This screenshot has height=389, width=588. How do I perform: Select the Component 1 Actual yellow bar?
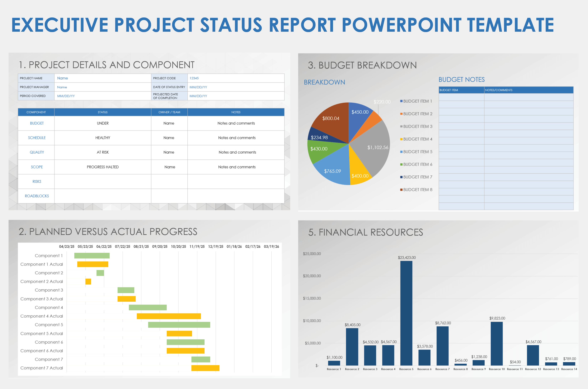pyautogui.click(x=93, y=264)
